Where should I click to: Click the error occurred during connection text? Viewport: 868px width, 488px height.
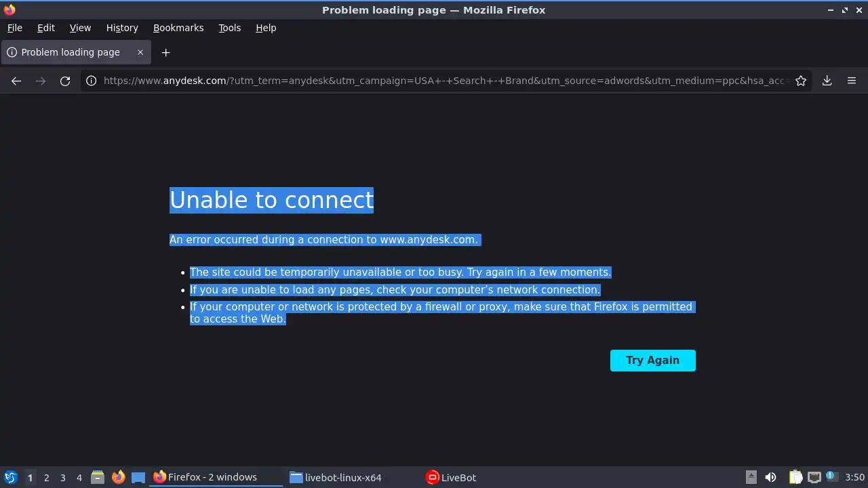tap(324, 240)
